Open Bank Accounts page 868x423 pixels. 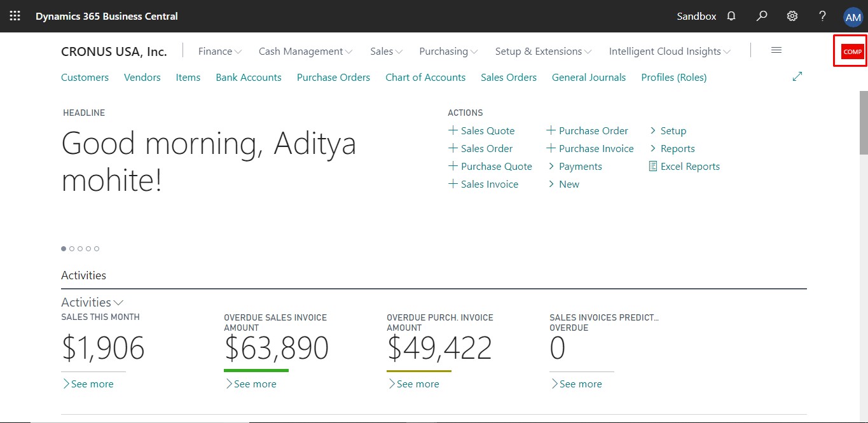click(x=249, y=77)
